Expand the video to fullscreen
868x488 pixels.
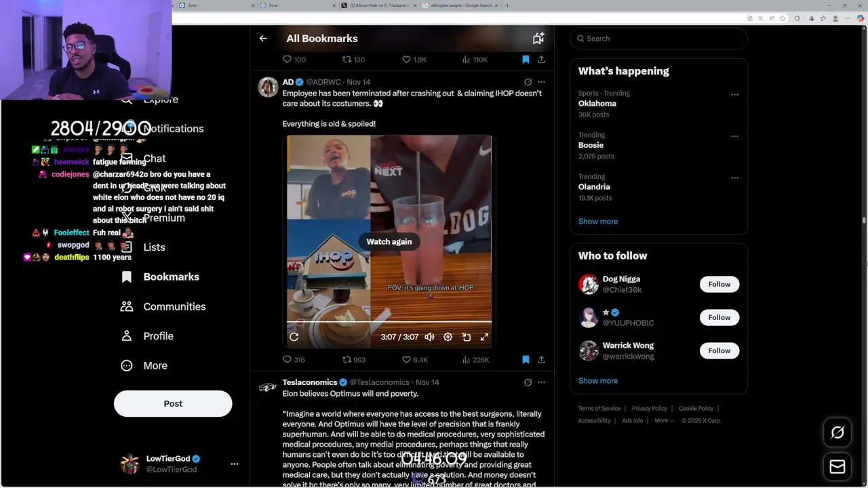click(484, 337)
